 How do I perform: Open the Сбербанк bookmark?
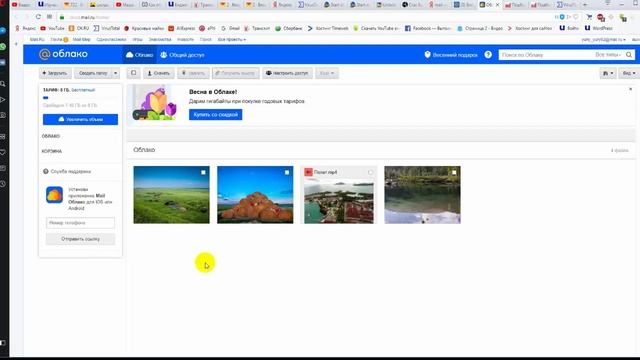click(x=289, y=28)
